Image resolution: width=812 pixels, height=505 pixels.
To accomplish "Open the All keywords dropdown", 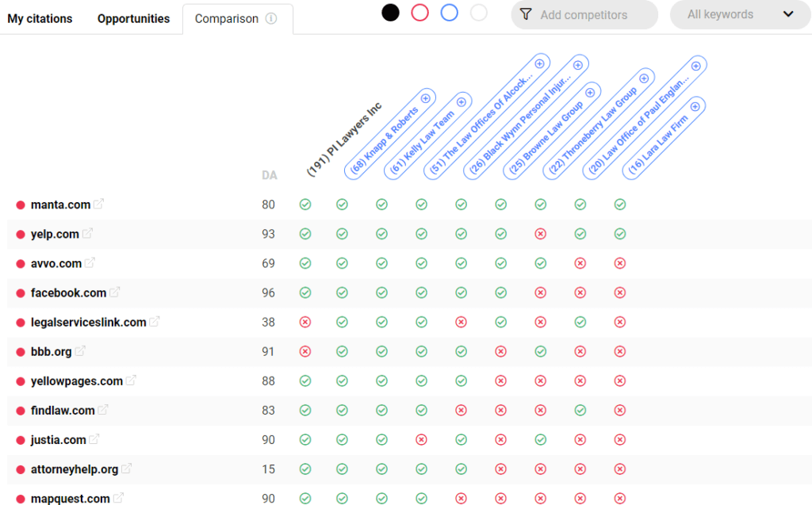I will point(740,14).
